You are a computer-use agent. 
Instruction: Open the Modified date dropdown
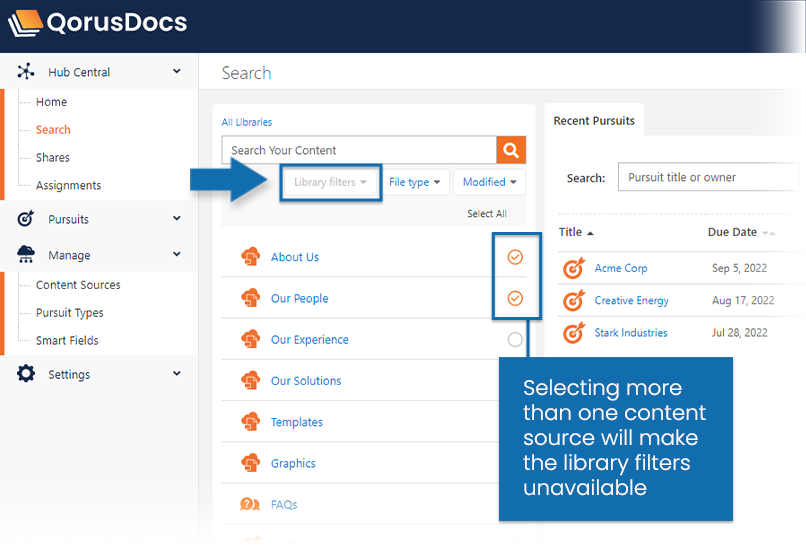pyautogui.click(x=489, y=182)
